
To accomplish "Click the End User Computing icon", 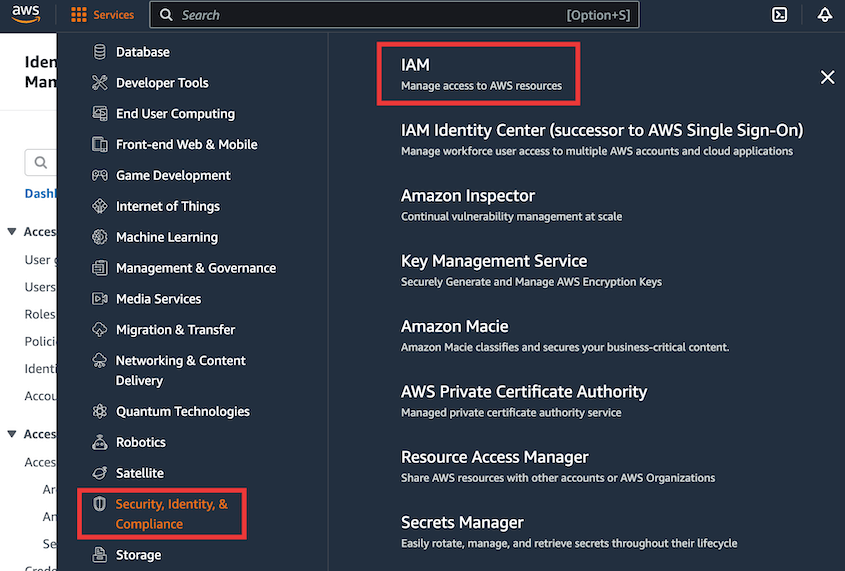I will click(100, 114).
